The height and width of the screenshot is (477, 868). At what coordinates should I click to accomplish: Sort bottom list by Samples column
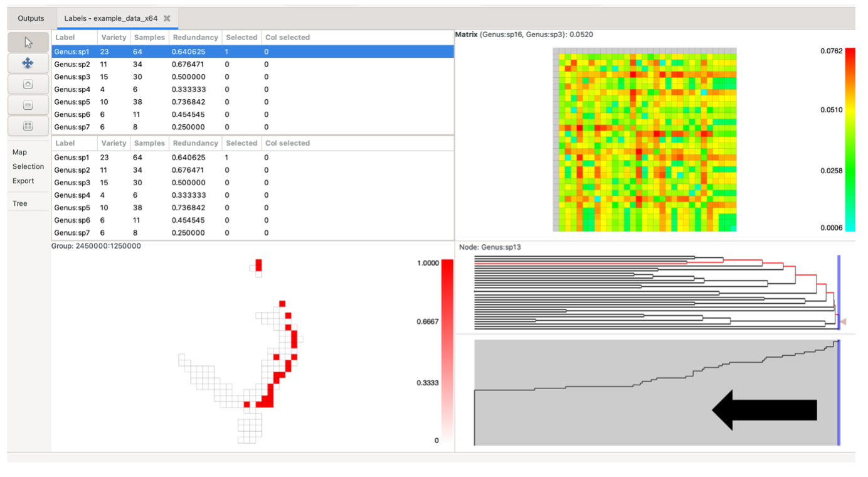pos(149,143)
